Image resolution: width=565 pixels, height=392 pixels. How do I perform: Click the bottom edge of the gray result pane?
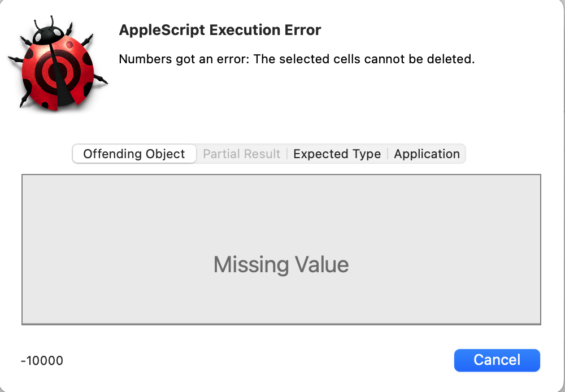(x=281, y=324)
